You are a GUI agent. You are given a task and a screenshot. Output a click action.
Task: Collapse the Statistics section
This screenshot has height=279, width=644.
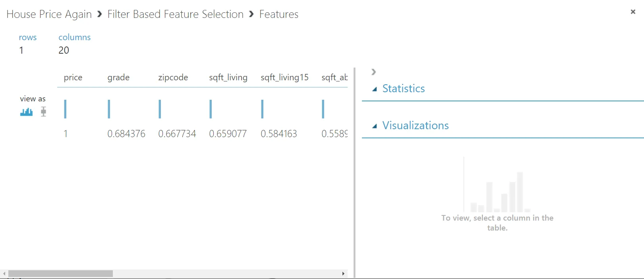click(375, 89)
